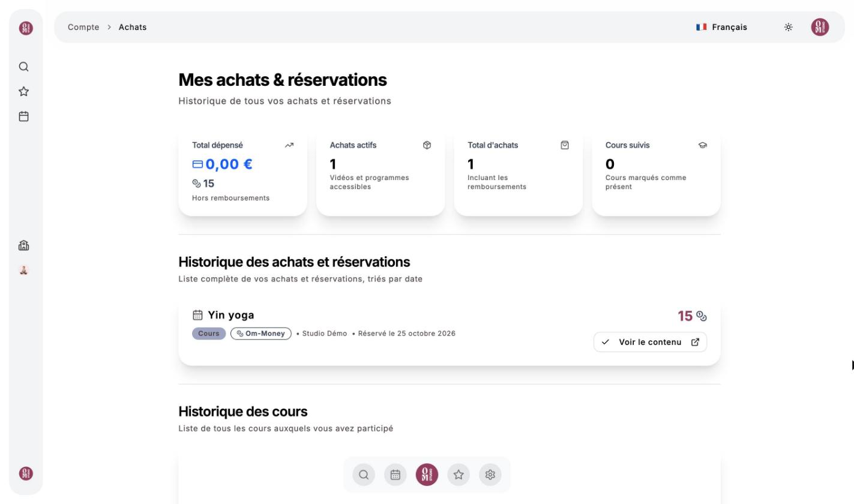The width and height of the screenshot is (854, 504).
Task: Click the OM logo at sidebar top
Action: (26, 28)
